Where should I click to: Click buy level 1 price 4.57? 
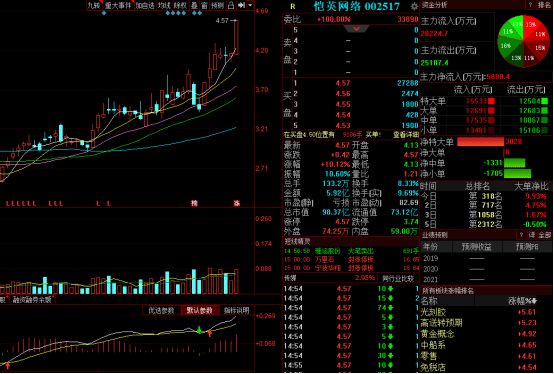click(343, 83)
